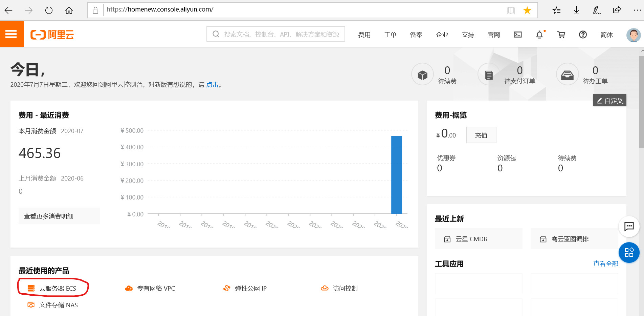Click the pending renewal box icon
The height and width of the screenshot is (316, 644).
pos(422,74)
